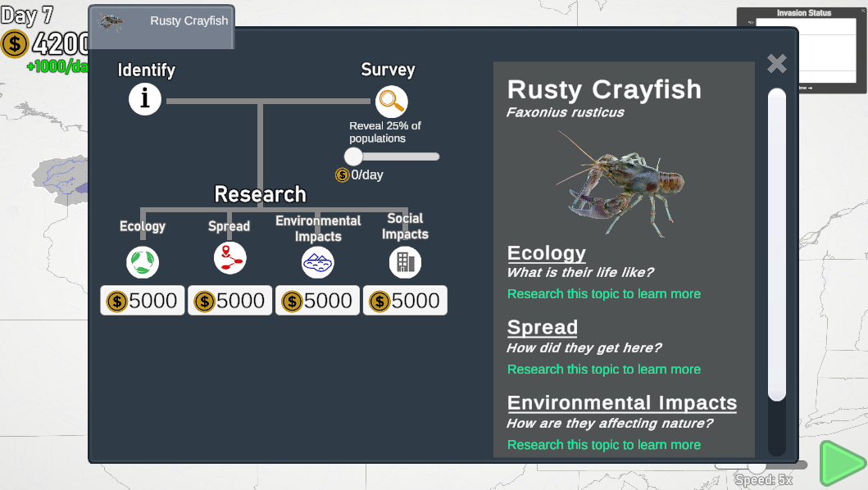The image size is (868, 490).
Task: Click the gold coin money icon
Action: [x=15, y=43]
